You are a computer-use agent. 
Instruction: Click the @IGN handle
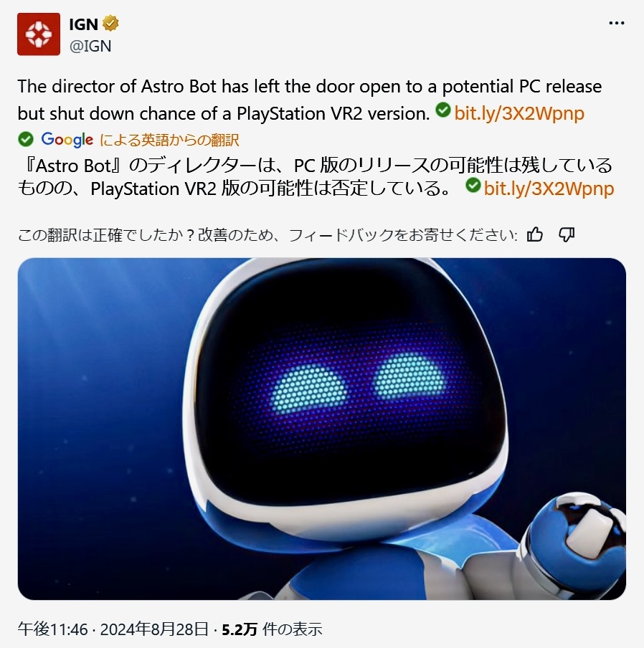pyautogui.click(x=90, y=46)
